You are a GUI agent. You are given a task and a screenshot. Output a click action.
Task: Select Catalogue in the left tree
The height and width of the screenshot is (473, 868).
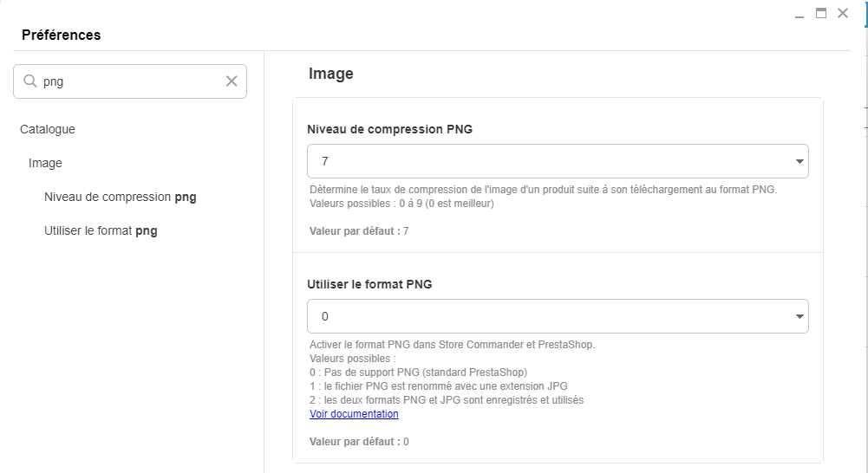click(48, 129)
